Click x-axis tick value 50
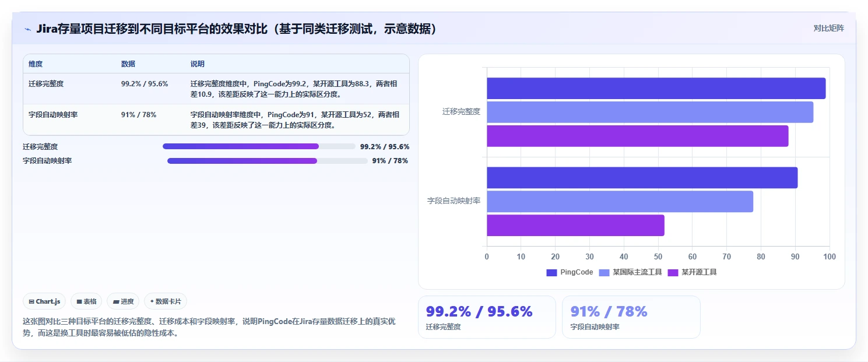The height and width of the screenshot is (362, 868). tap(658, 256)
